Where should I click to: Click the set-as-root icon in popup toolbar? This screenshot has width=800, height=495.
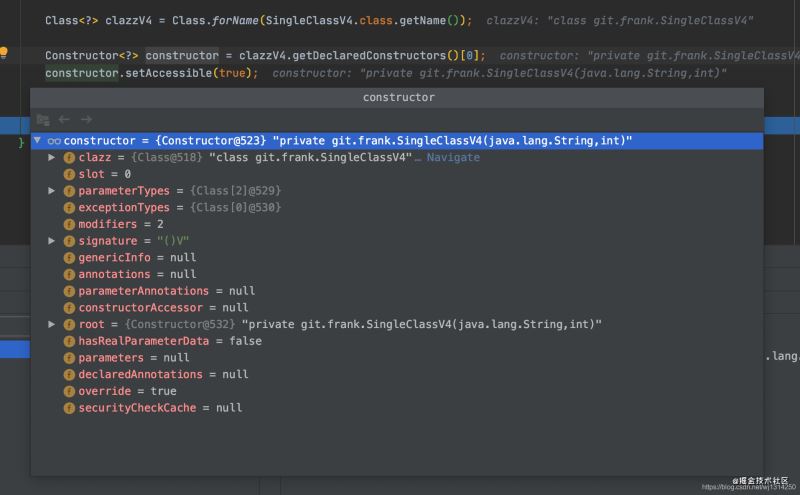click(x=43, y=119)
